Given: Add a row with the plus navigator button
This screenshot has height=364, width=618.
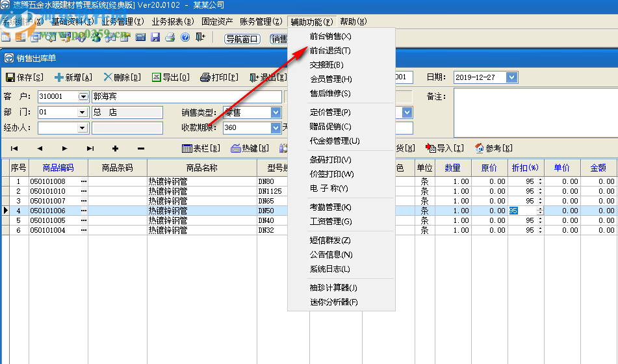Looking at the screenshot, I should (x=115, y=148).
